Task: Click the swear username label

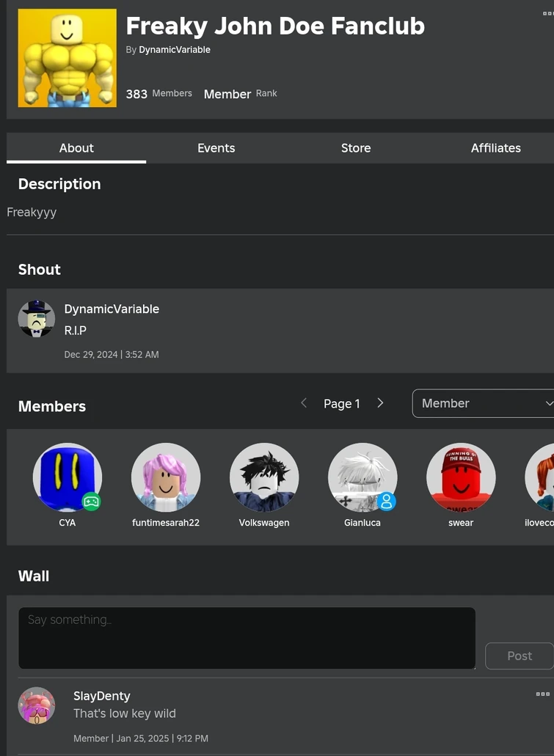Action: 461,523
